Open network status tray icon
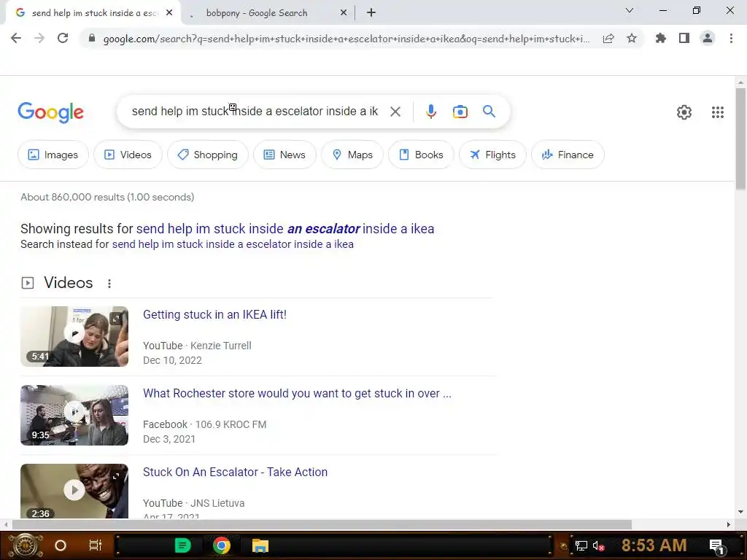The width and height of the screenshot is (747, 560). 581,545
